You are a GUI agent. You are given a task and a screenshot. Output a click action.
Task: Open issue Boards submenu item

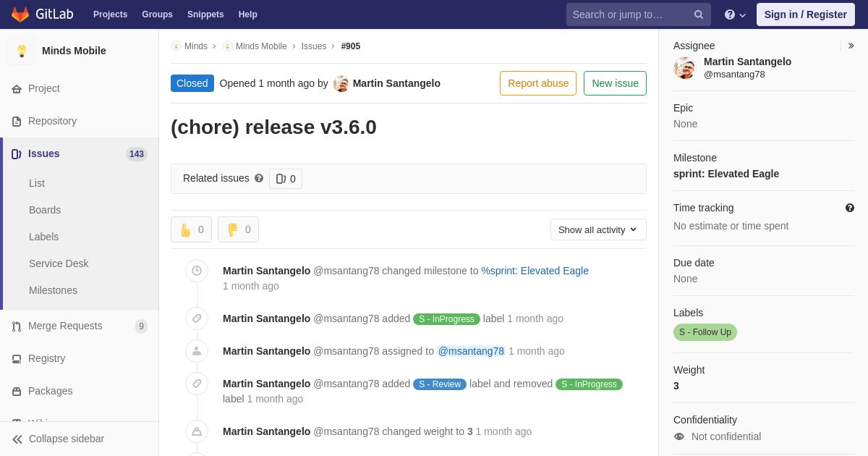coord(45,210)
